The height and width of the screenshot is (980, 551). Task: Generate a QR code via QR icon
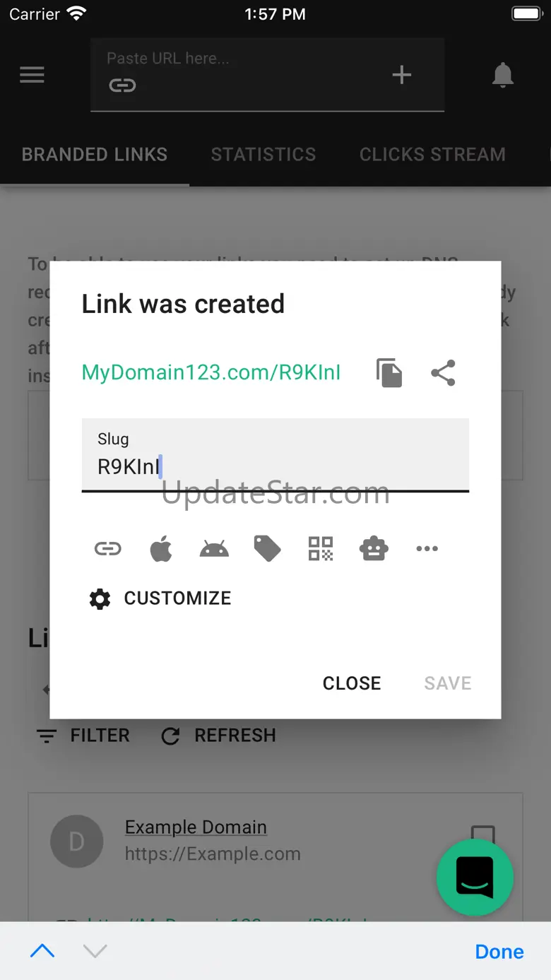pos(321,548)
